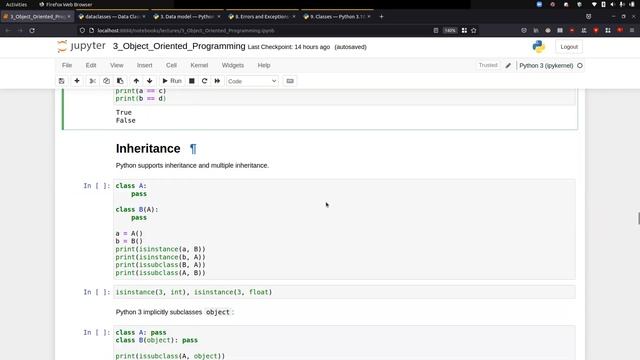The width and height of the screenshot is (640, 360).
Task: Move selected cell down arrow
Action: click(x=150, y=81)
